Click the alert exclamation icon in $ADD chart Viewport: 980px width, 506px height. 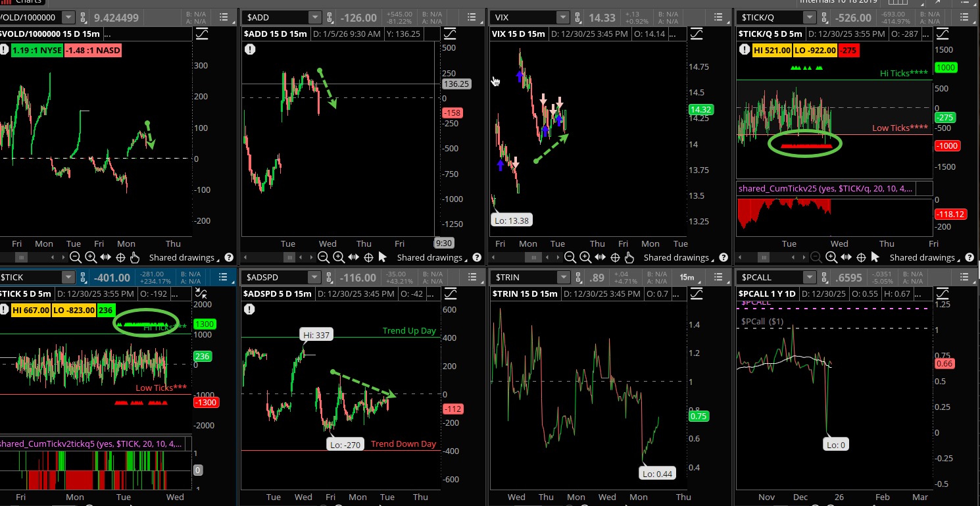click(251, 49)
